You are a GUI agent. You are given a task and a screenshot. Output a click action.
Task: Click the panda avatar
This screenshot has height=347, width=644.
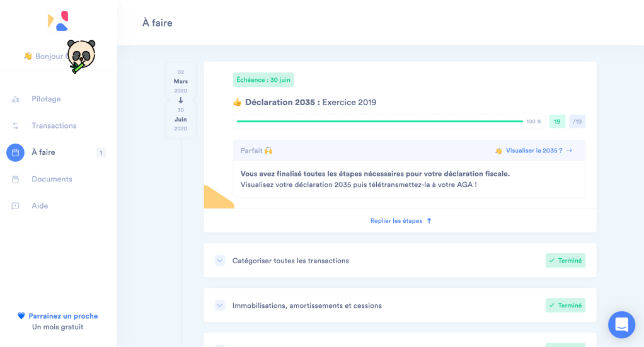[81, 55]
